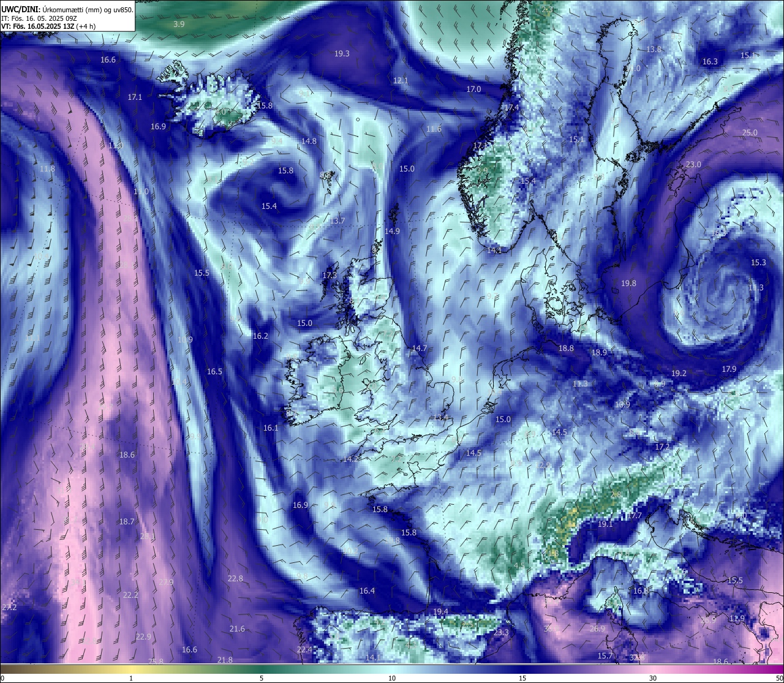Click the 21.6 value on the map
784x683 pixels.
[x=237, y=629]
